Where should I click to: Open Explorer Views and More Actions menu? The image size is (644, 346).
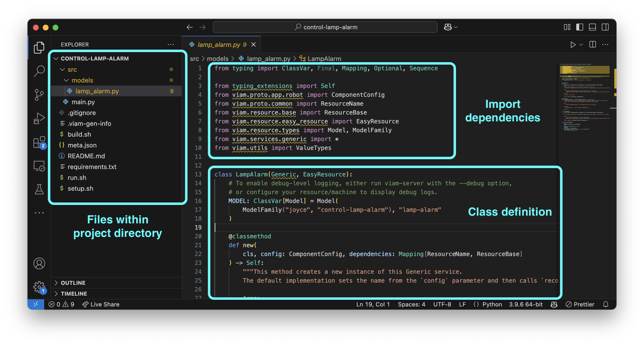click(171, 44)
